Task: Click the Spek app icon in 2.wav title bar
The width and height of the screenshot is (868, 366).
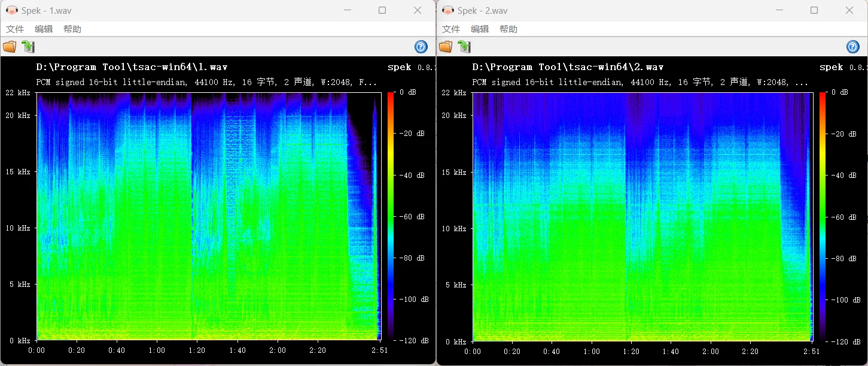Action: (x=448, y=10)
